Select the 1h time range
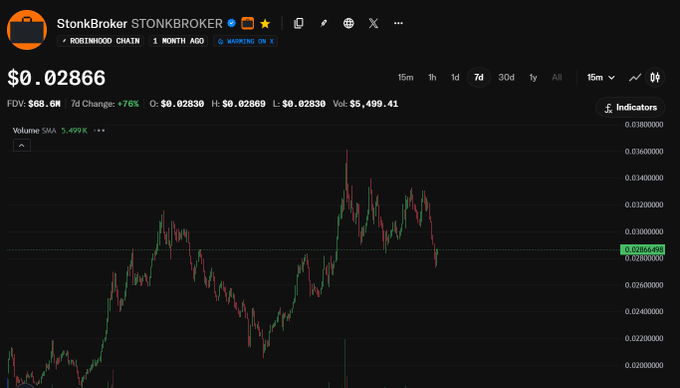This screenshot has width=680, height=388. [x=432, y=78]
